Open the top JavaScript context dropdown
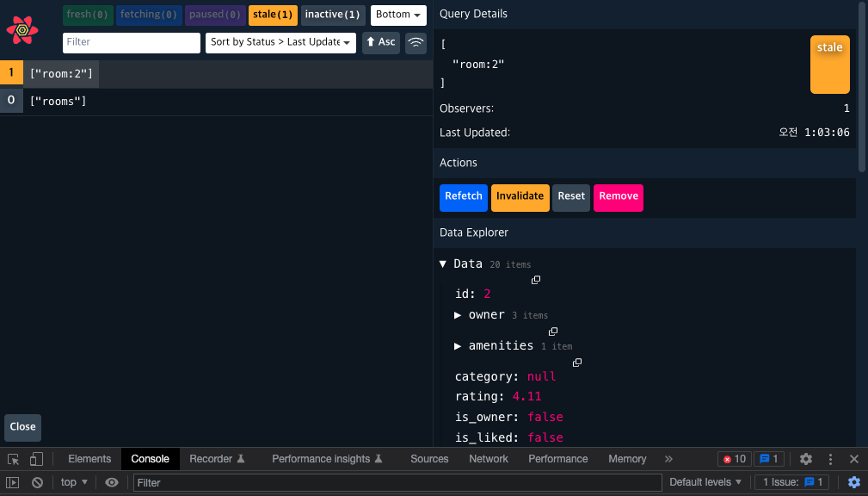The height and width of the screenshot is (496, 868). [x=74, y=482]
